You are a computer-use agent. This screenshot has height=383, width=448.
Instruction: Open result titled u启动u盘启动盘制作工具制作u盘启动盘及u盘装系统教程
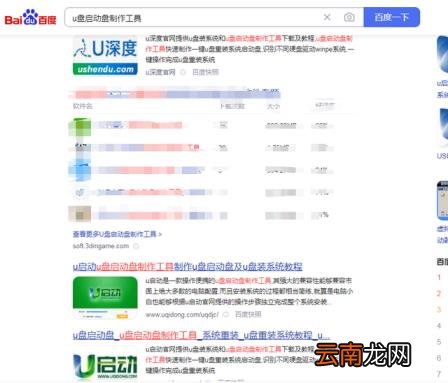pos(187,267)
